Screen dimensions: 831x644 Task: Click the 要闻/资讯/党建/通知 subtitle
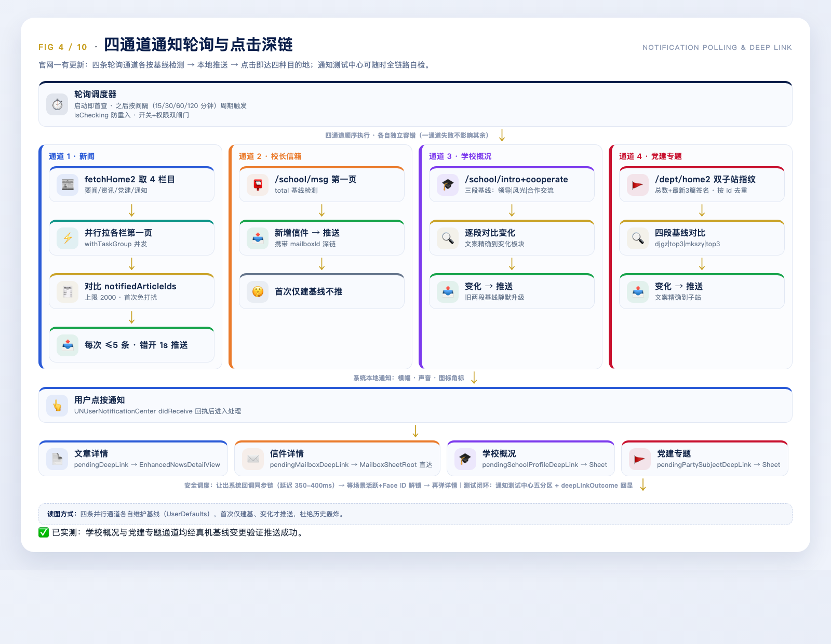pyautogui.click(x=116, y=191)
